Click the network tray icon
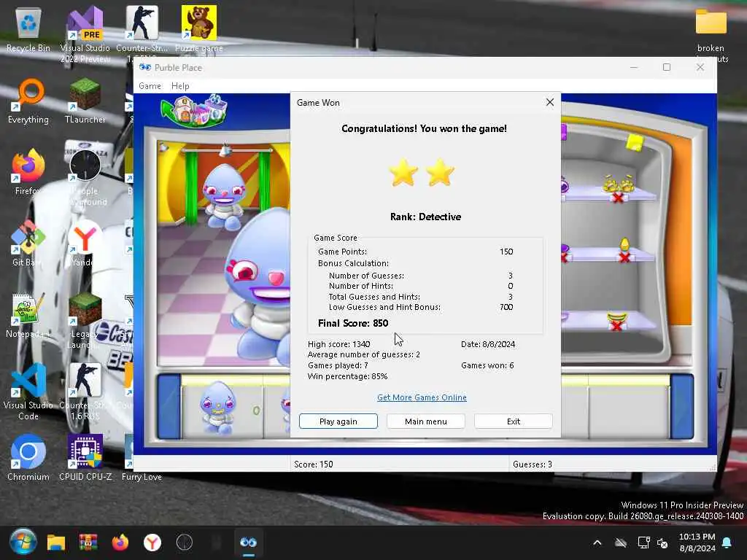The width and height of the screenshot is (747, 560). pyautogui.click(x=643, y=542)
